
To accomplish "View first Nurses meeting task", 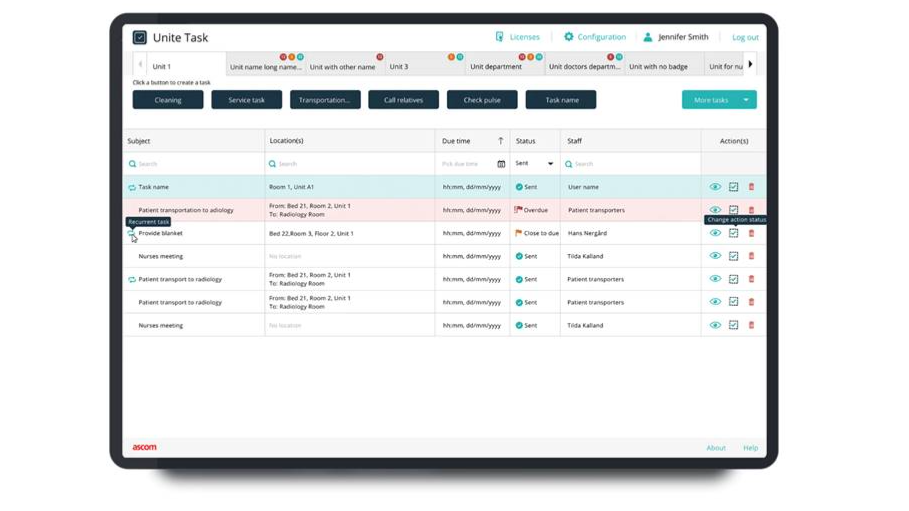I will pyautogui.click(x=715, y=256).
